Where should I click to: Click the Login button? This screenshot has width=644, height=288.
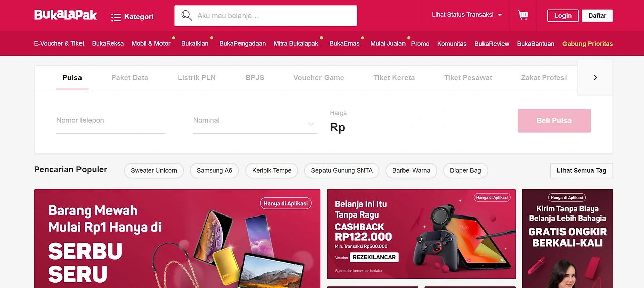coord(563,16)
